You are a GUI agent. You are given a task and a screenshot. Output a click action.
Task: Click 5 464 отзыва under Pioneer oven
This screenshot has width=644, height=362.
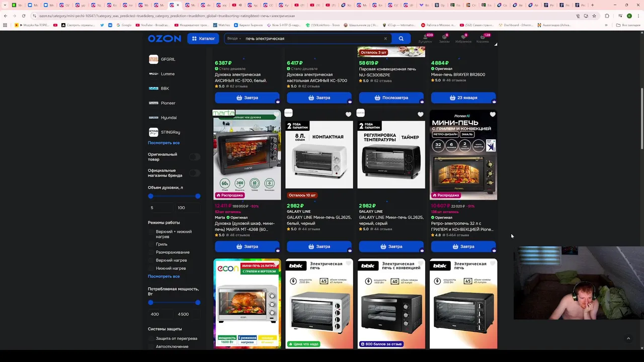click(457, 235)
